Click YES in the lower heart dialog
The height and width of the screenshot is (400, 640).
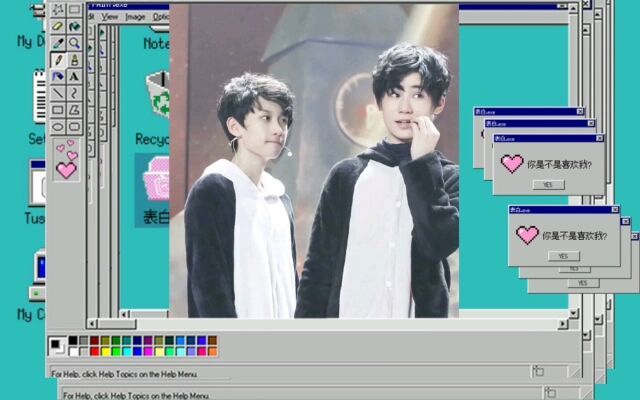[x=563, y=256]
